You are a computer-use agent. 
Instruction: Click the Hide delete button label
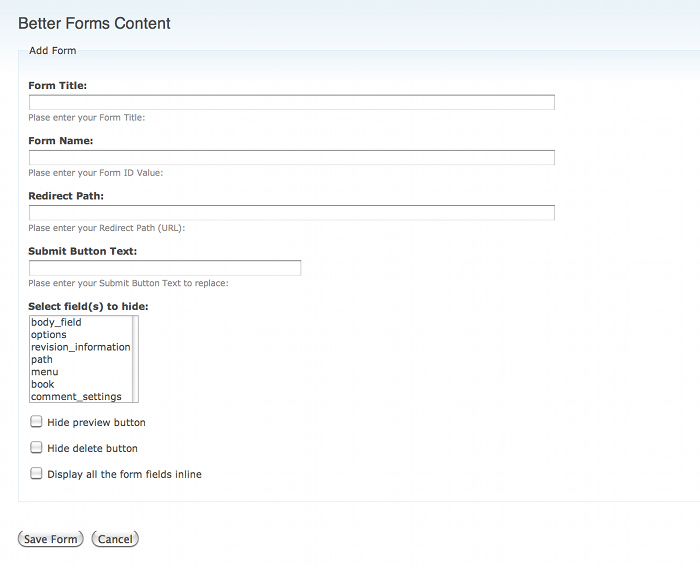coord(92,449)
